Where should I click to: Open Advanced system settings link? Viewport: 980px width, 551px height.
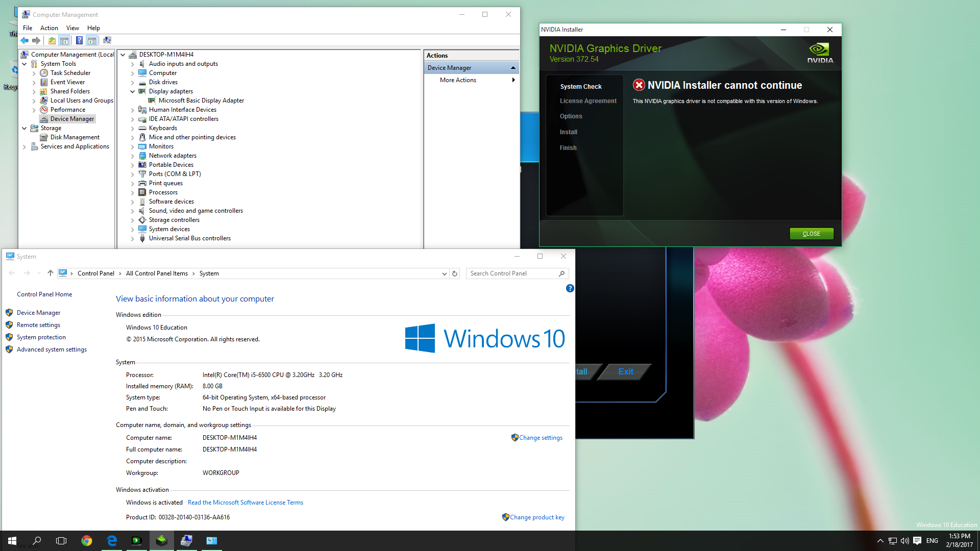tap(52, 349)
